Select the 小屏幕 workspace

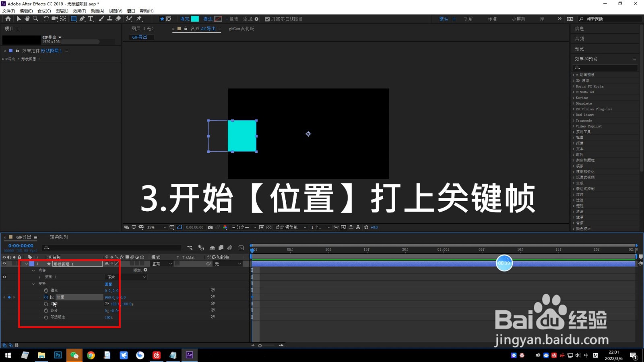[518, 19]
